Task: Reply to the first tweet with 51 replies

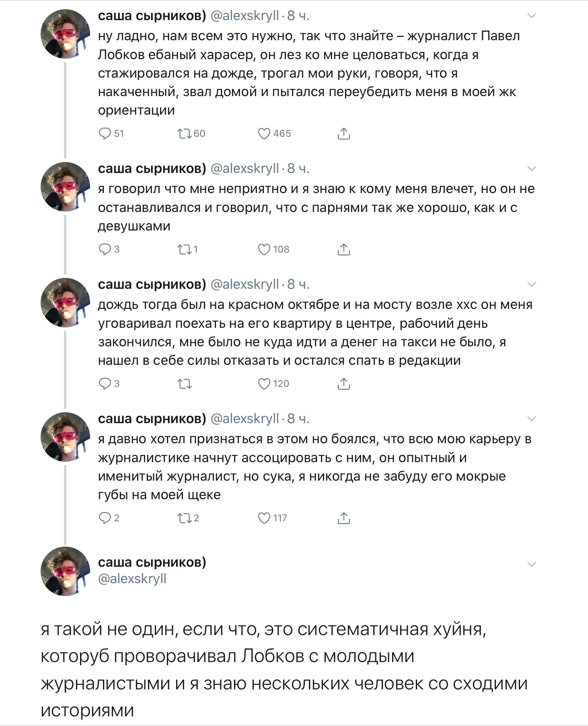Action: pyautogui.click(x=105, y=134)
